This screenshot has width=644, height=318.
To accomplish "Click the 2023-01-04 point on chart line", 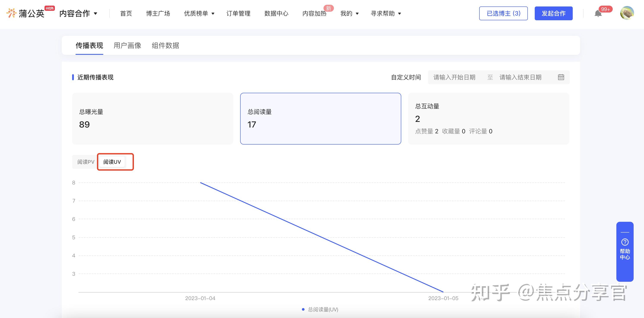I will (200, 183).
